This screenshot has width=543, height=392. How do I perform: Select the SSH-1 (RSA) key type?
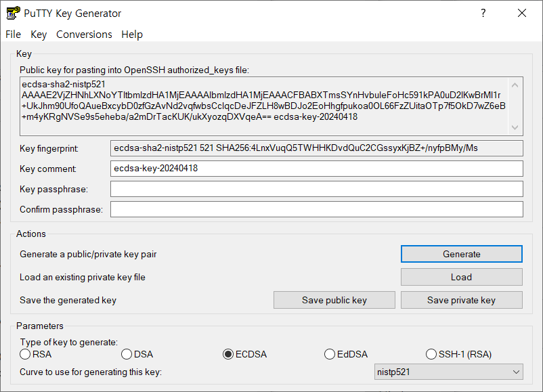[459, 354]
